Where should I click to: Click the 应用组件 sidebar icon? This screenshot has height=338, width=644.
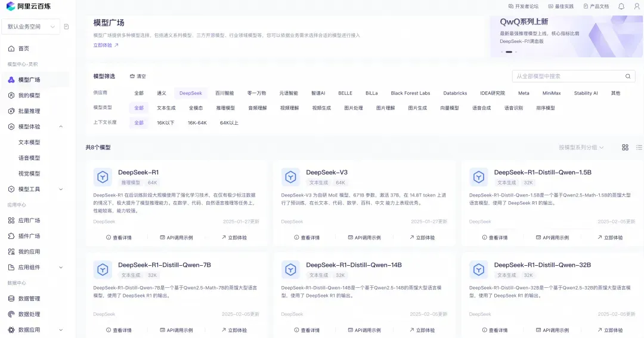[11, 268]
